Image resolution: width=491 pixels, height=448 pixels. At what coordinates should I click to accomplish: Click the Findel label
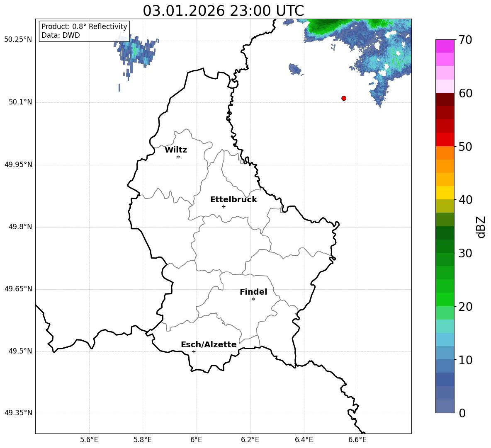coord(253,292)
